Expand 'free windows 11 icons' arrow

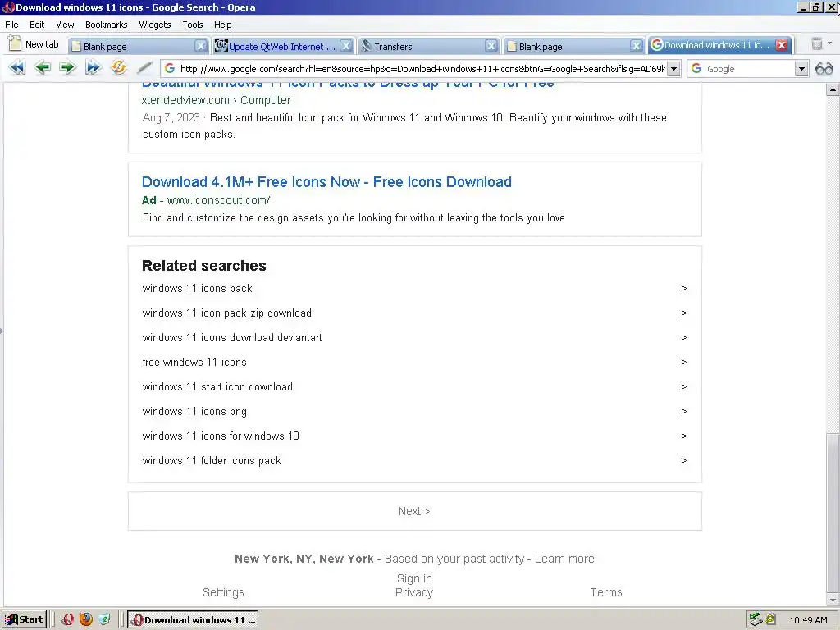683,362
